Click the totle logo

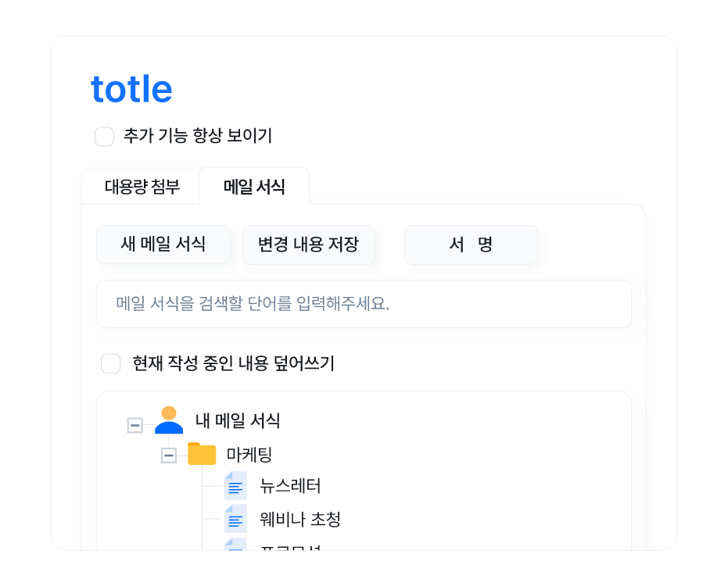point(131,89)
